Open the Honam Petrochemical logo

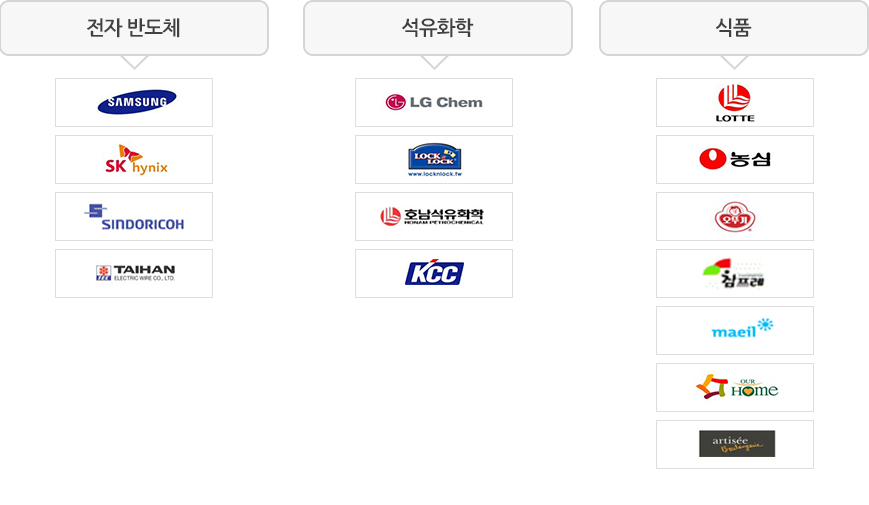(x=434, y=216)
